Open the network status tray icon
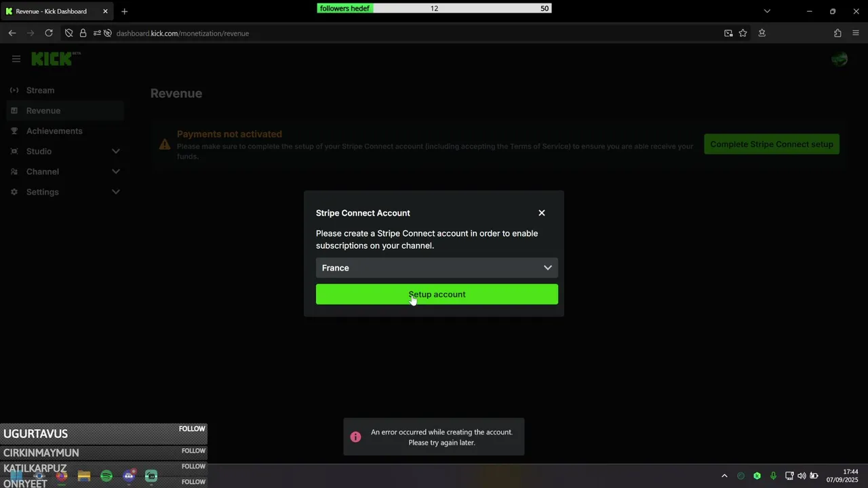The height and width of the screenshot is (488, 868). pyautogui.click(x=789, y=476)
